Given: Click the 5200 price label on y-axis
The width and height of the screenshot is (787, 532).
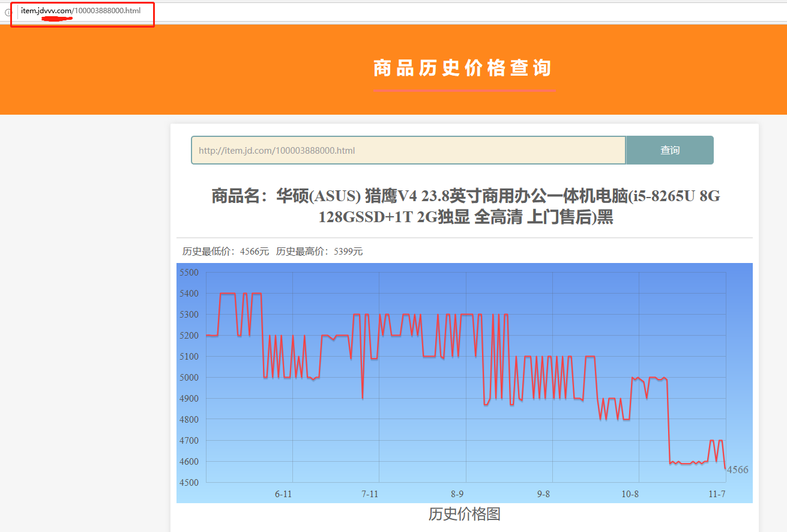Looking at the screenshot, I should 188,336.
